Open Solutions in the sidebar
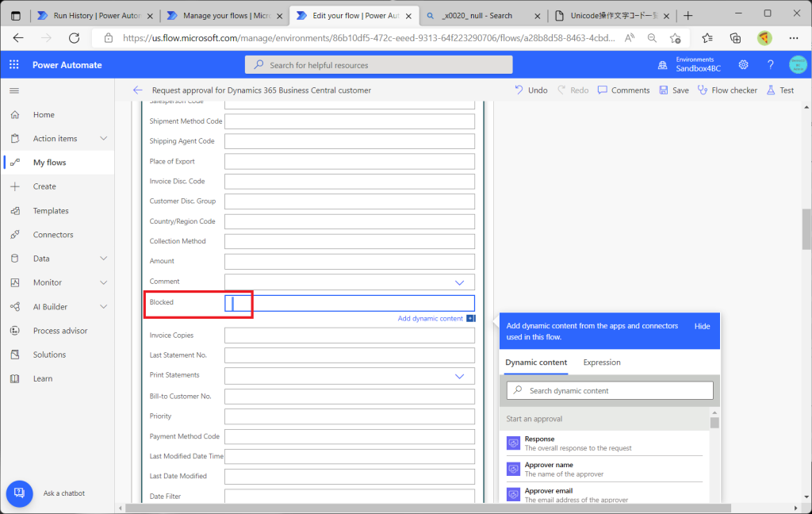 49,355
